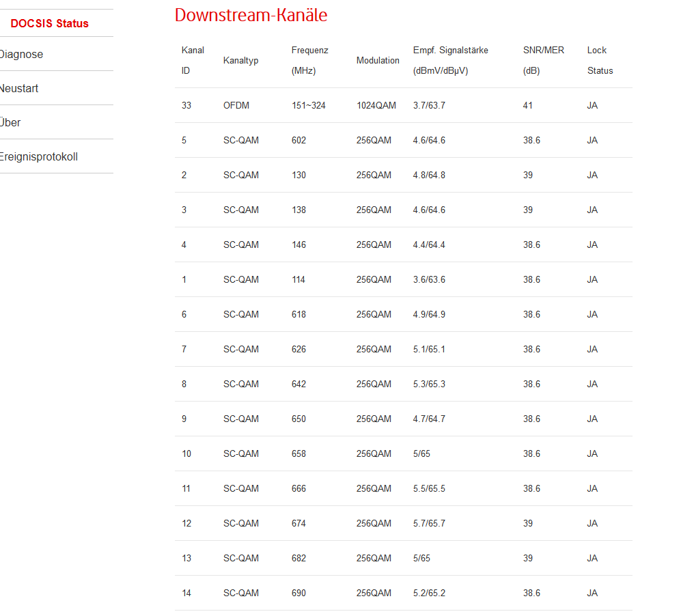Open the Diagnose sidebar entry
Viewport: 681px width, 616px height.
(x=21, y=54)
